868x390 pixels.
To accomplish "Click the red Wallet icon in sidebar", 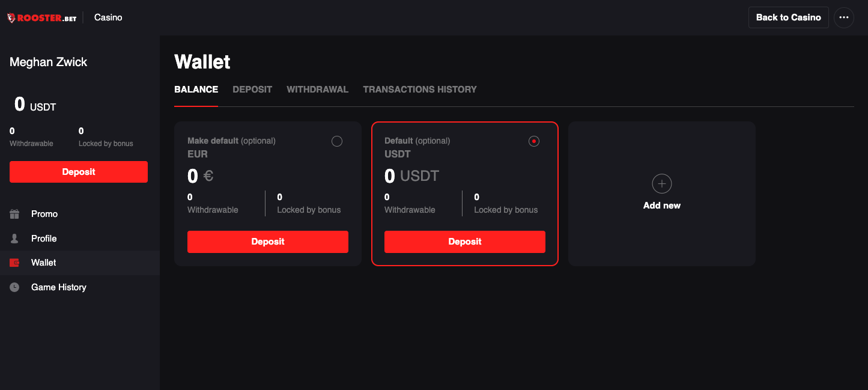I will click(x=14, y=263).
